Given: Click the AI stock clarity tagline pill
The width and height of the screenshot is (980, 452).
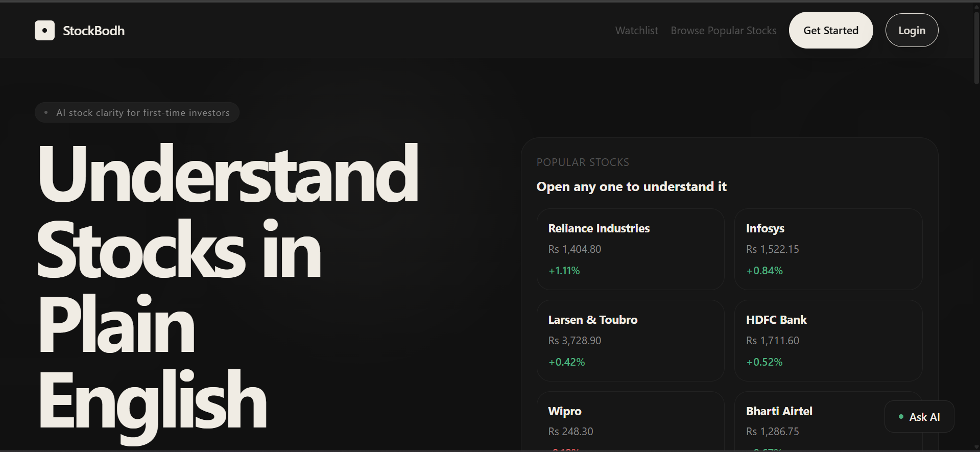Looking at the screenshot, I should click(x=137, y=112).
